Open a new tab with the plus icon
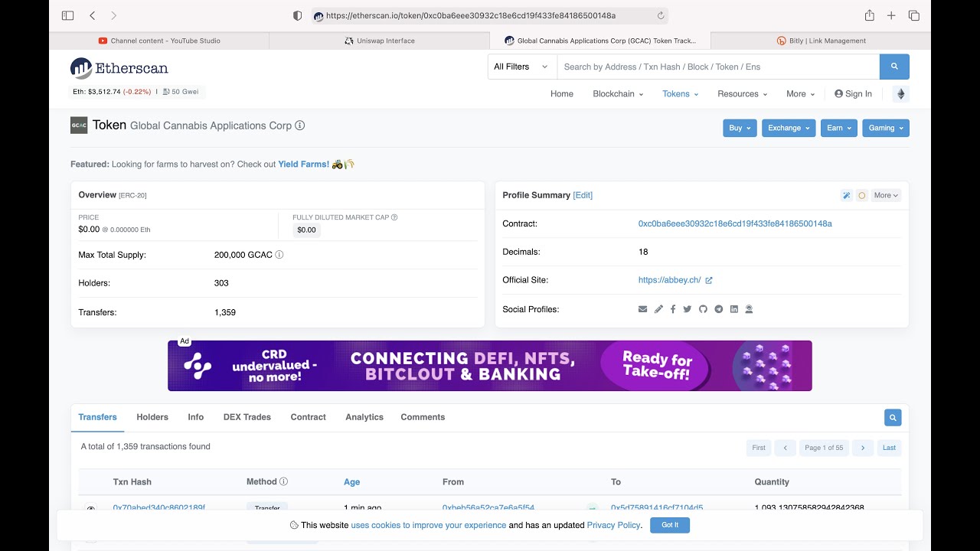980x551 pixels. [891, 15]
